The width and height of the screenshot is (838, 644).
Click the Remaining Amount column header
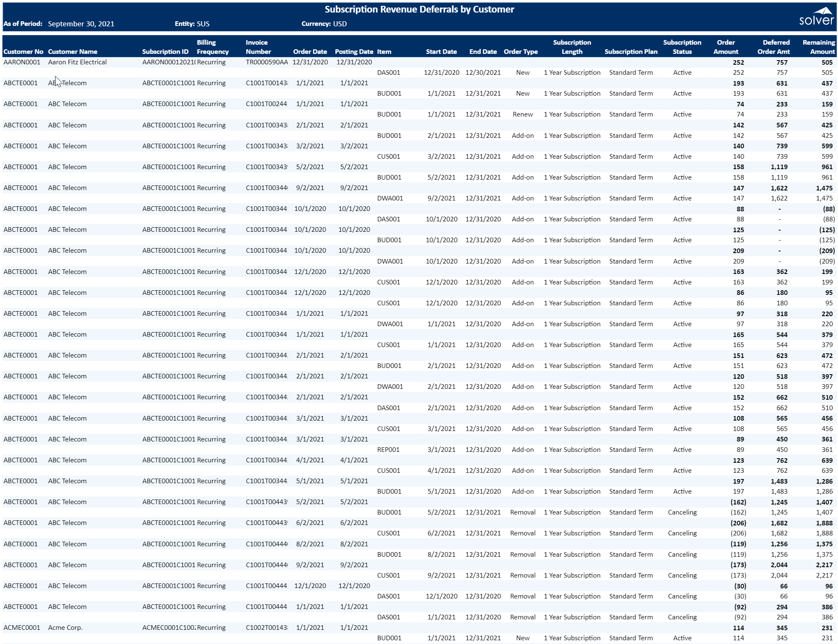click(x=819, y=47)
